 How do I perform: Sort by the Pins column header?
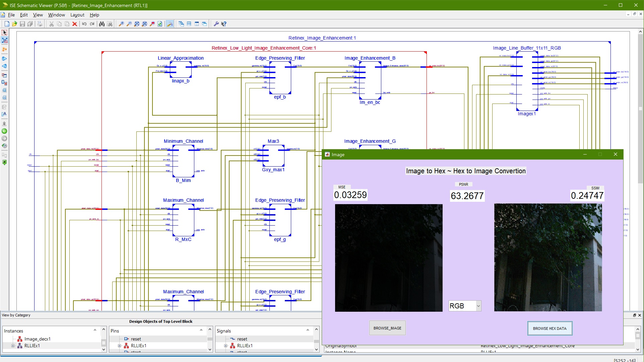coord(158,331)
